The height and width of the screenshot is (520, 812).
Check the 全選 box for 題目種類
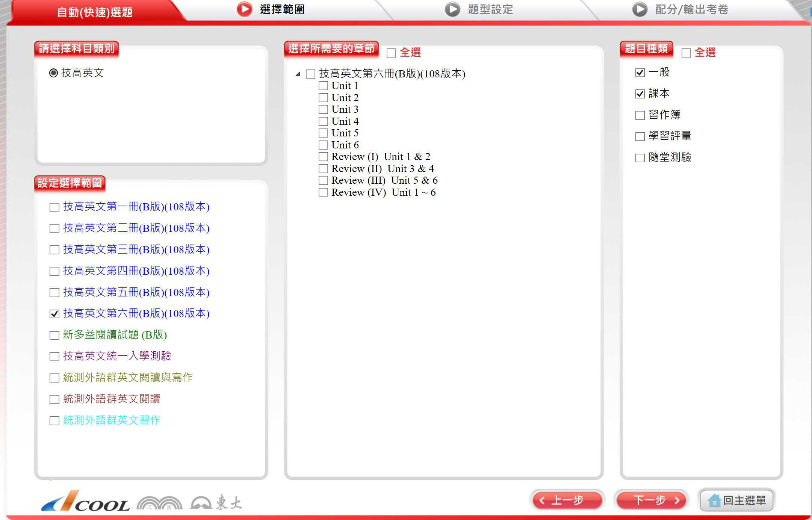click(x=686, y=53)
